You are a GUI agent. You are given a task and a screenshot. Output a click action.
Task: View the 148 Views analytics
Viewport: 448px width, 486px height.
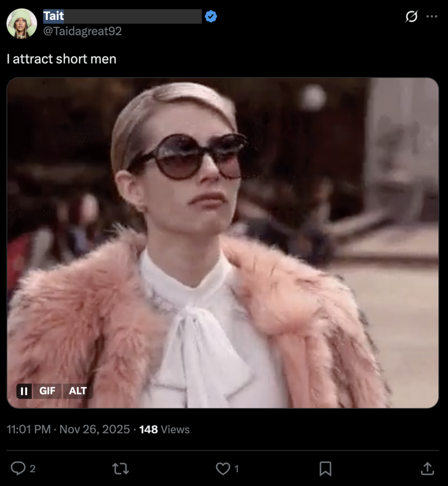[164, 429]
